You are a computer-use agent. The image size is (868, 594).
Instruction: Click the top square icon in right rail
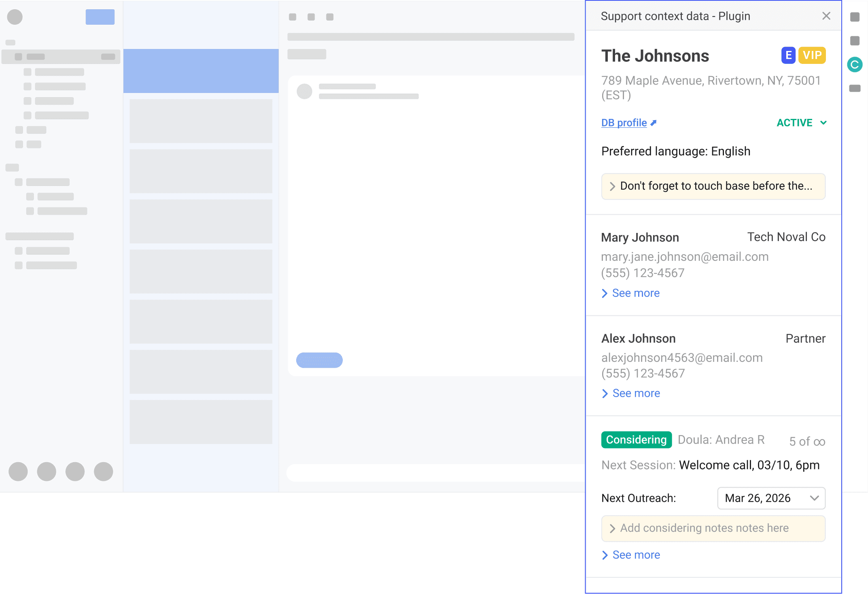855,17
